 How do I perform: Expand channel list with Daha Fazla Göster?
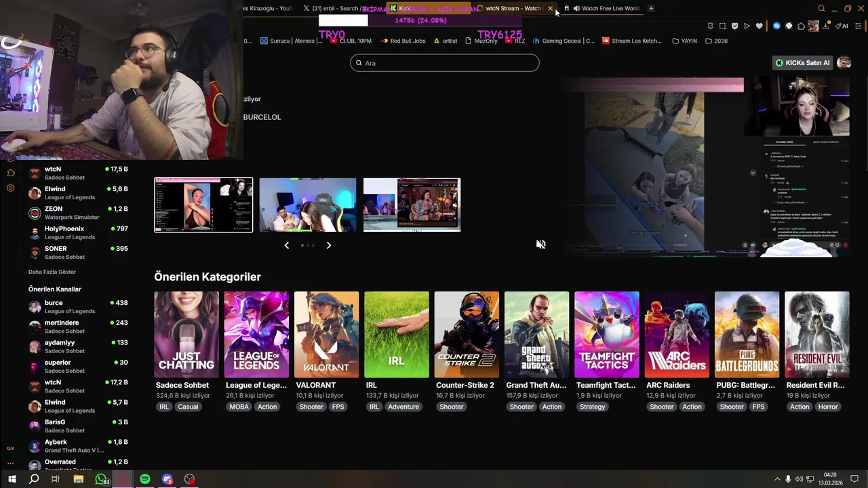point(52,272)
